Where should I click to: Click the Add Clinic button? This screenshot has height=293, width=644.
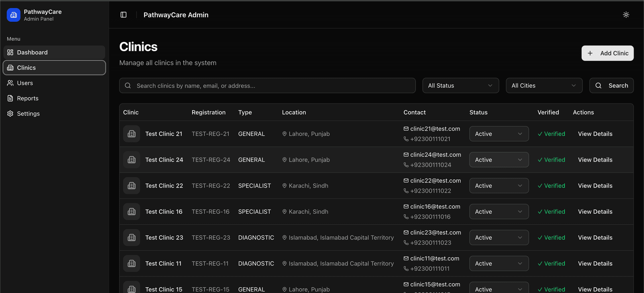point(607,53)
